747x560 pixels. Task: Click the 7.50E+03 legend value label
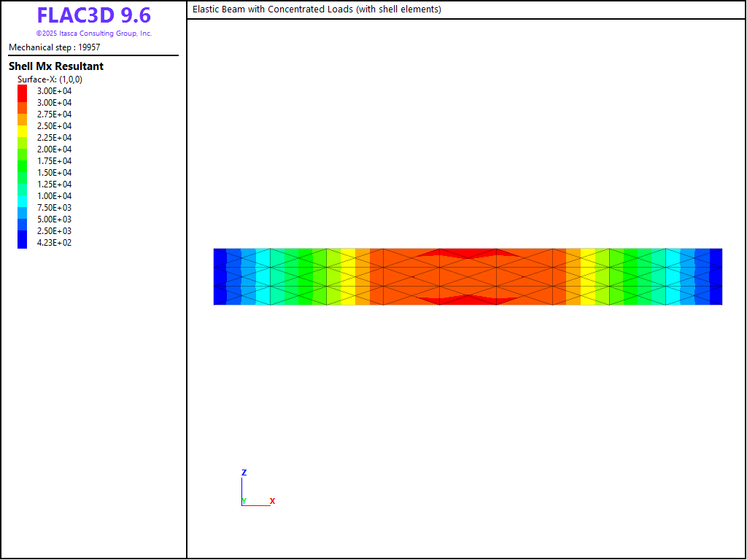tap(55, 208)
